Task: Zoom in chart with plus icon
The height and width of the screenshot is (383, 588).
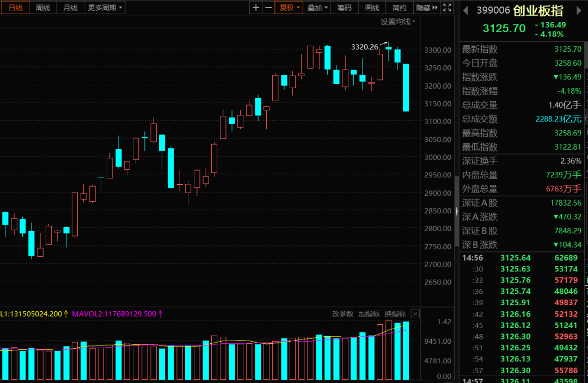Action: (256, 8)
